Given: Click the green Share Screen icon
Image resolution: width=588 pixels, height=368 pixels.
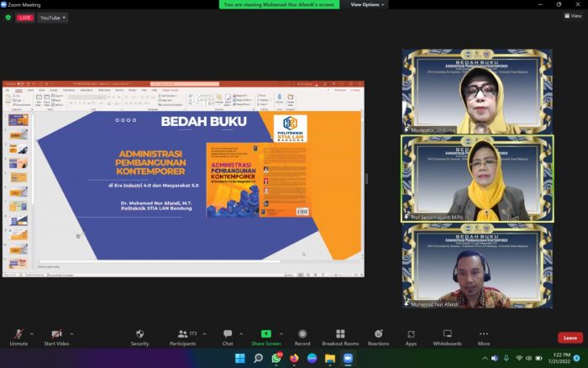Looking at the screenshot, I should click(x=265, y=334).
